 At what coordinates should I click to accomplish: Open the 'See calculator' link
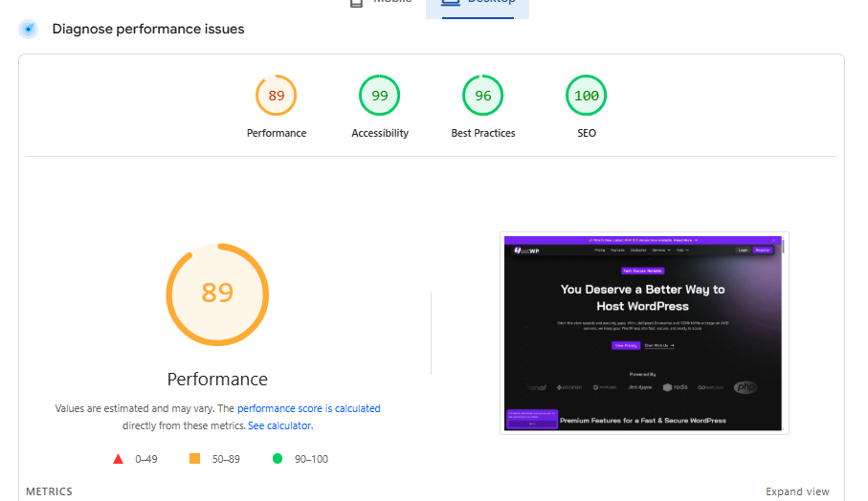tap(279, 425)
